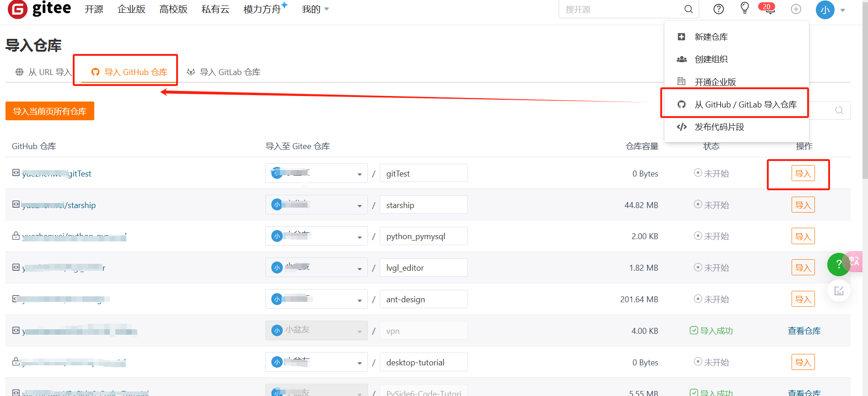Viewport: 868px width, 396px height.
Task: Click 导入 button for ant-design
Action: (x=803, y=299)
